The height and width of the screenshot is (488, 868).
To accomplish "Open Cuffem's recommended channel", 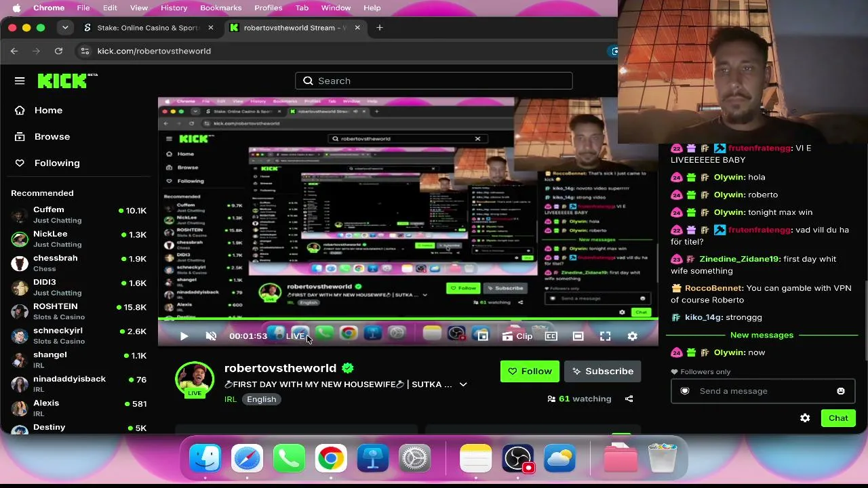I will coord(79,215).
